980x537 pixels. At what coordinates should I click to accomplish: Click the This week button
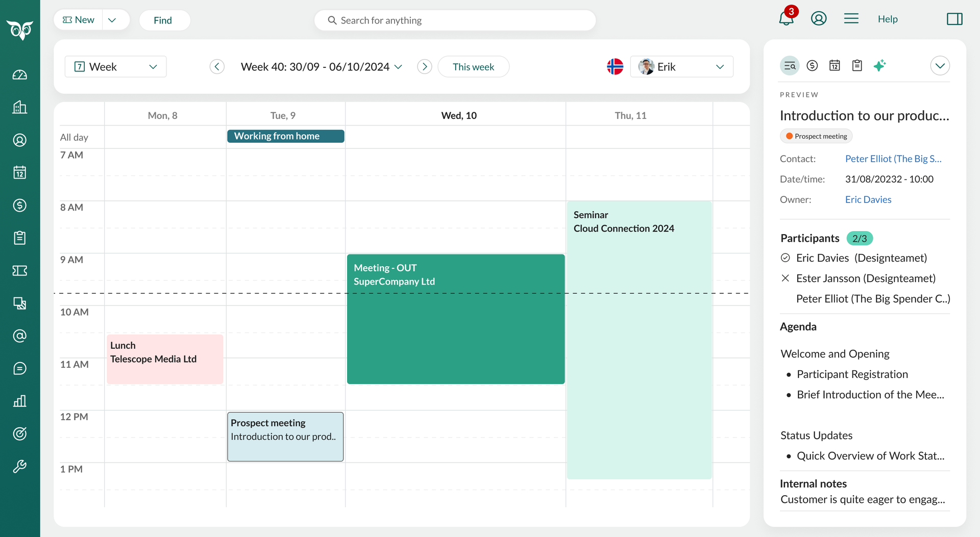(x=473, y=67)
